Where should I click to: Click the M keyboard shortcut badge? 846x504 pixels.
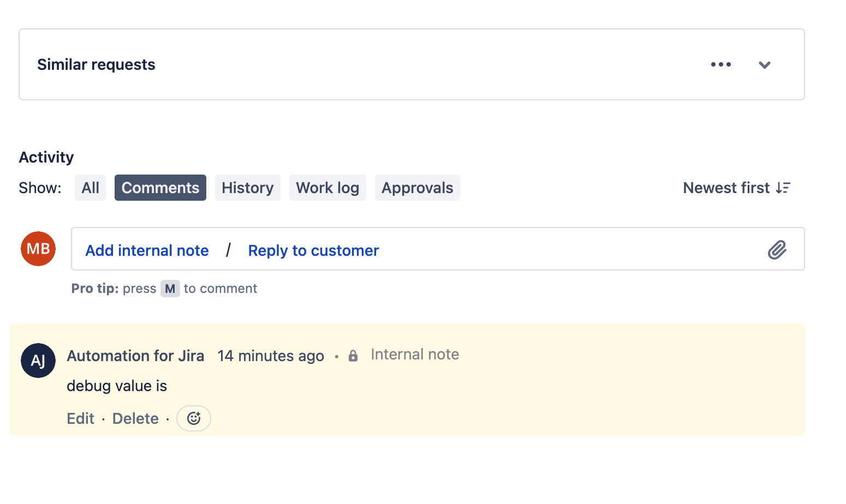[170, 289]
